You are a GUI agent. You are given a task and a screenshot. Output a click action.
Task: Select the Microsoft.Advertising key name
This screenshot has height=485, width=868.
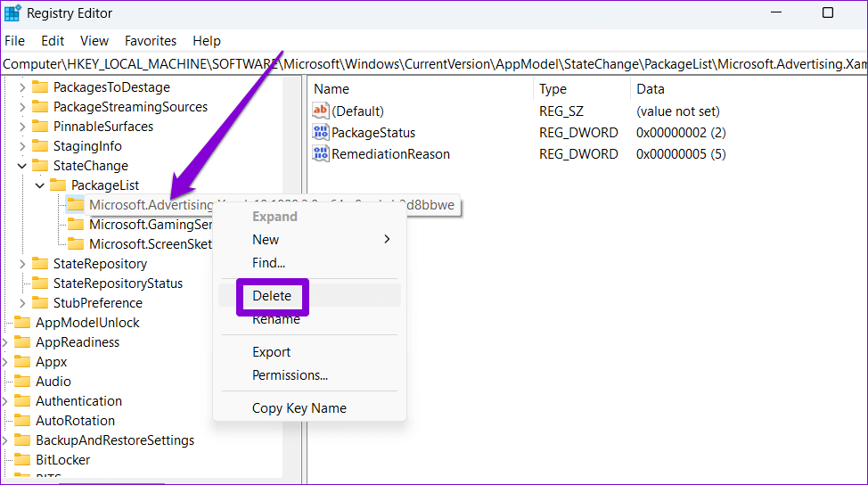coord(151,205)
